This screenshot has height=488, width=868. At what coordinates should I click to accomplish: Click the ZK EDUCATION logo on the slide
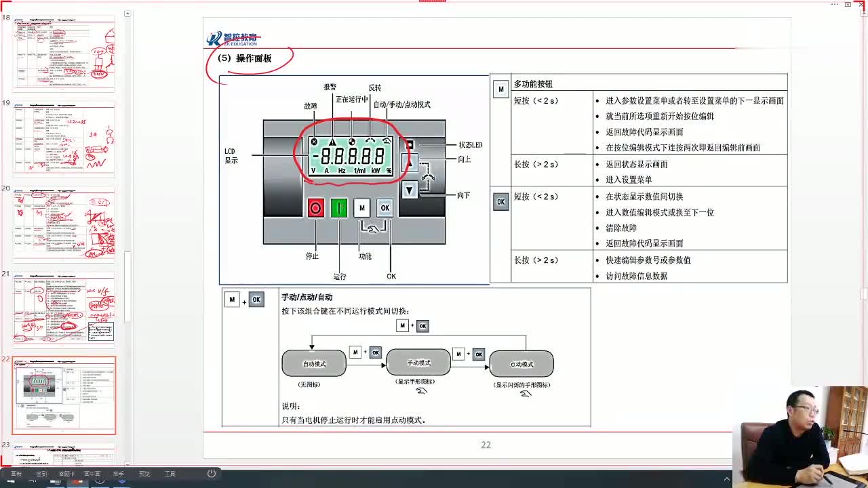click(233, 39)
